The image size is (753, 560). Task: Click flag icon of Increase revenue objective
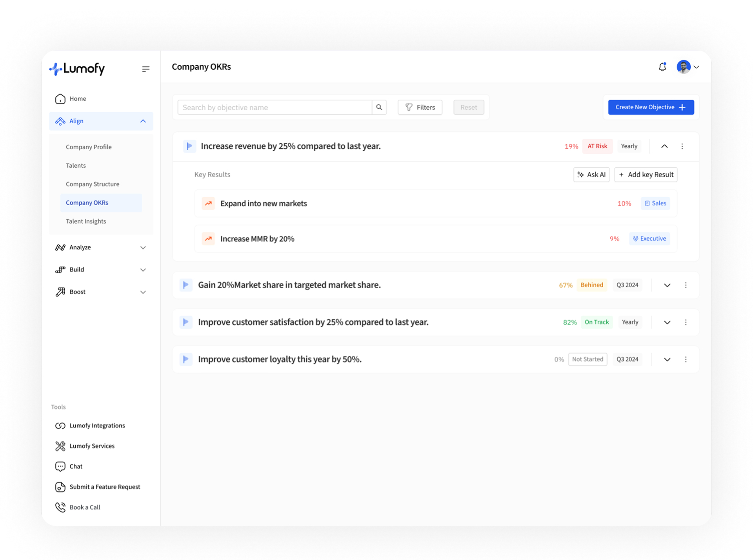(189, 146)
